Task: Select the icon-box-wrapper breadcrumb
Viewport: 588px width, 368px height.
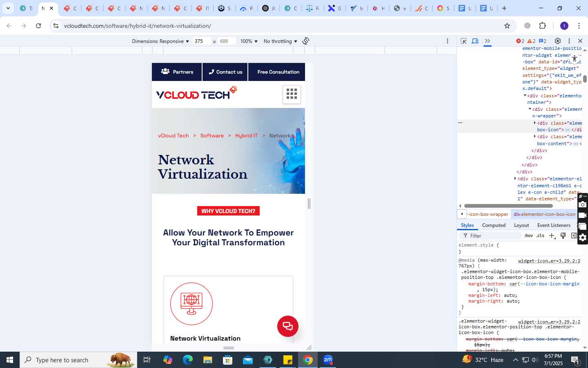Action: point(488,214)
